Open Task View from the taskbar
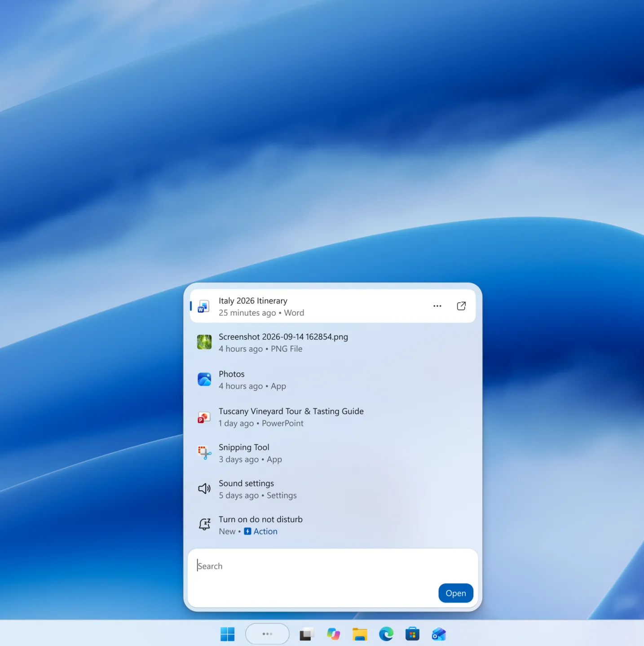The image size is (644, 646). point(307,634)
